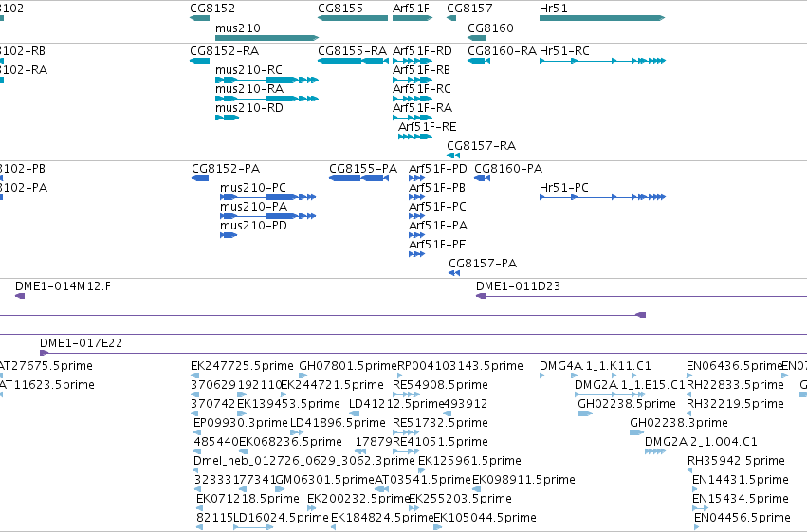The width and height of the screenshot is (807, 532).
Task: Select BAC clone DME1-017E22
Action: pyautogui.click(x=423, y=353)
